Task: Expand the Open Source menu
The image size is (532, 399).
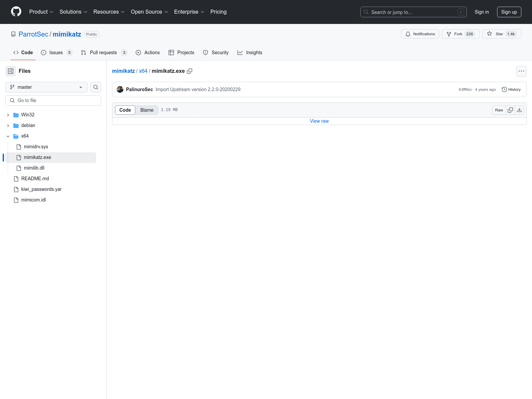Action: tap(149, 12)
